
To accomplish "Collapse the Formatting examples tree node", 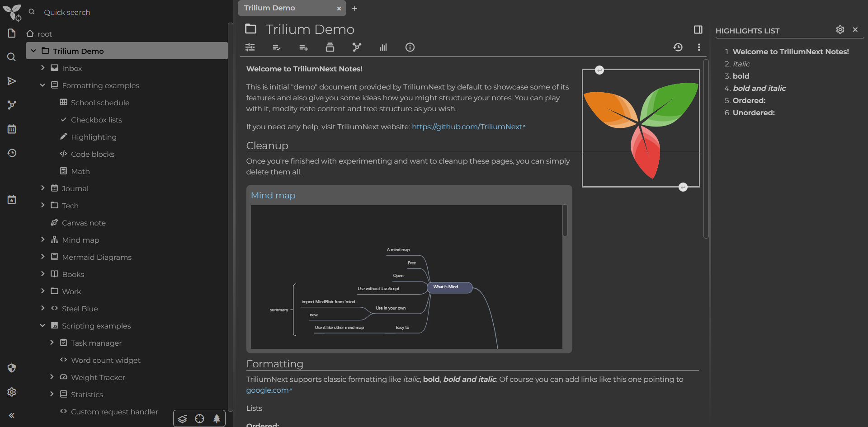I will point(42,85).
